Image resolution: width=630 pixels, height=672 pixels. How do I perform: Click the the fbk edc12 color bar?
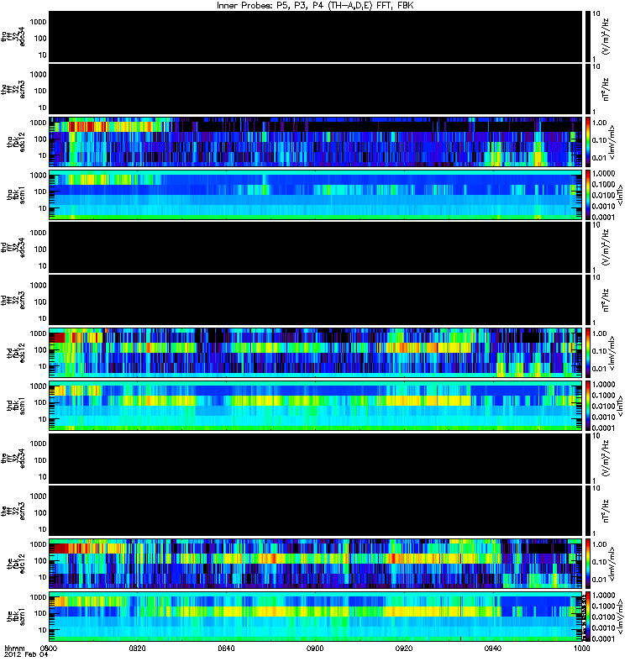point(588,564)
